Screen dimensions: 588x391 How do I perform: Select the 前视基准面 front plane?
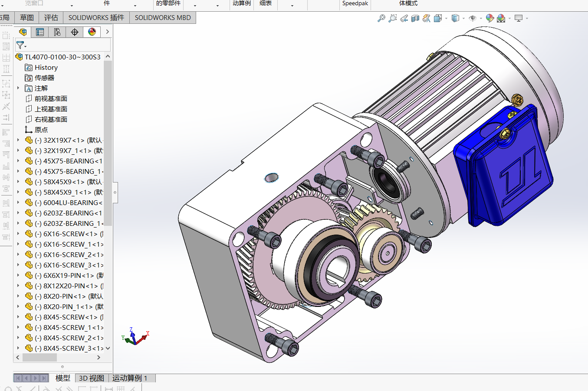coord(51,99)
